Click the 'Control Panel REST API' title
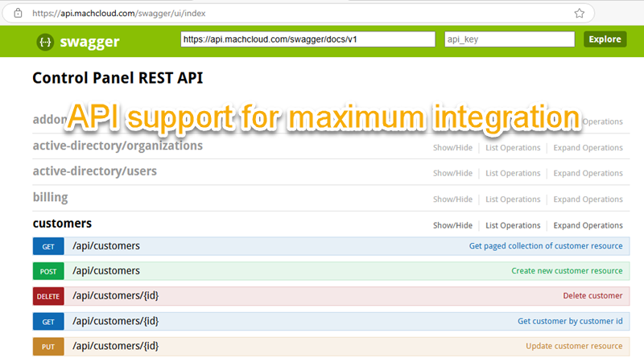This screenshot has width=644, height=362. 118,78
